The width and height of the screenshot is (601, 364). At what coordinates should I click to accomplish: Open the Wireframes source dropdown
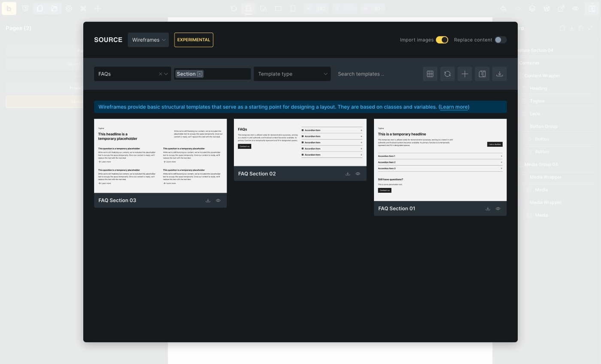point(148,40)
